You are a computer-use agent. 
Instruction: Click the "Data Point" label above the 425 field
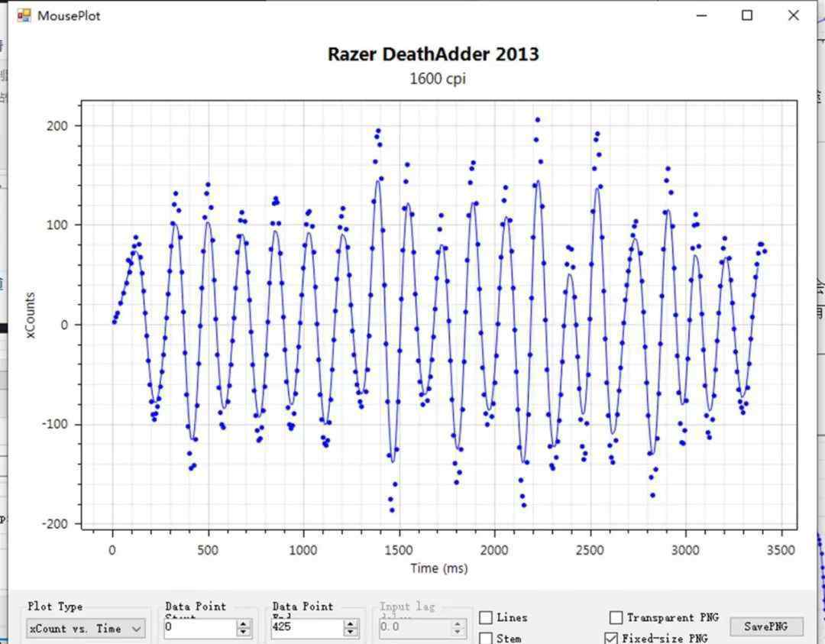click(x=302, y=606)
